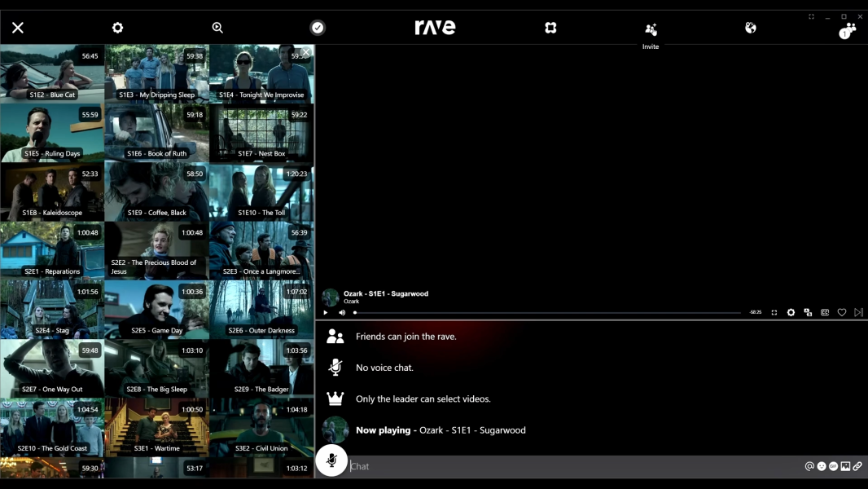
Task: Select episode S3E2 - Civil Union
Action: point(261,428)
